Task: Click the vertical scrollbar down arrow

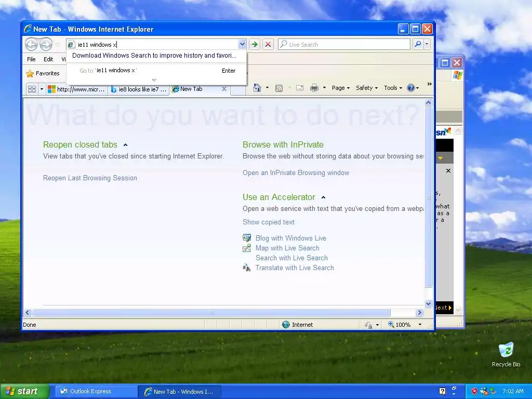Action: [428, 303]
